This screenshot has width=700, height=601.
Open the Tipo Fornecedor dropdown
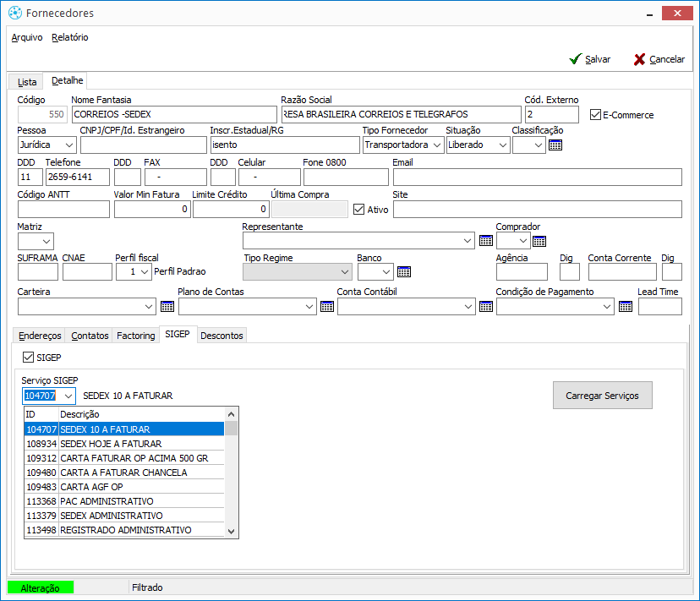pyautogui.click(x=437, y=145)
